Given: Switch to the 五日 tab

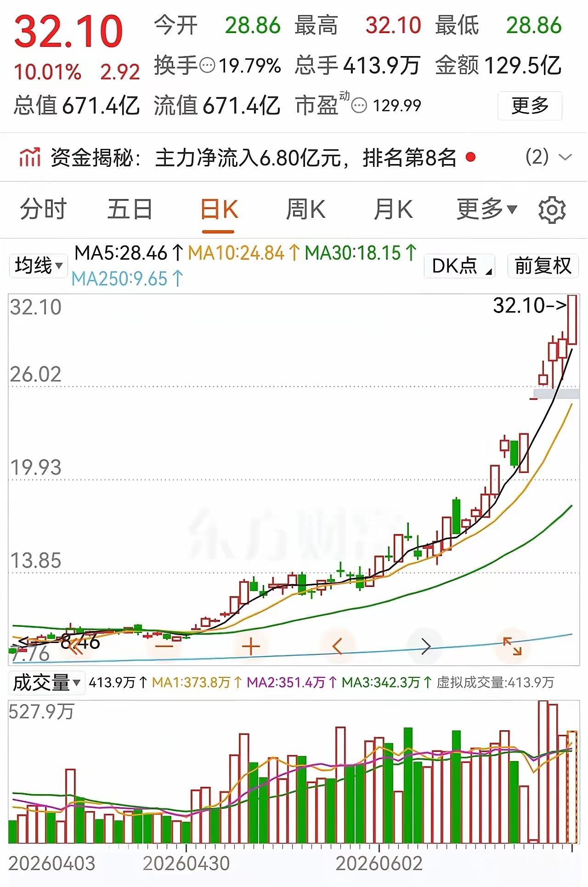Looking at the screenshot, I should point(130,210).
